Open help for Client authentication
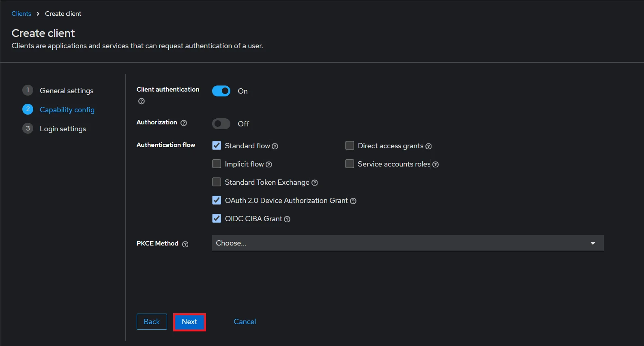This screenshot has width=644, height=346. coord(142,101)
